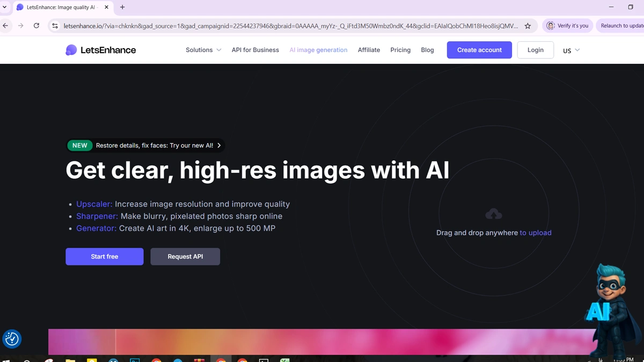Open the Affiliate page

(369, 50)
